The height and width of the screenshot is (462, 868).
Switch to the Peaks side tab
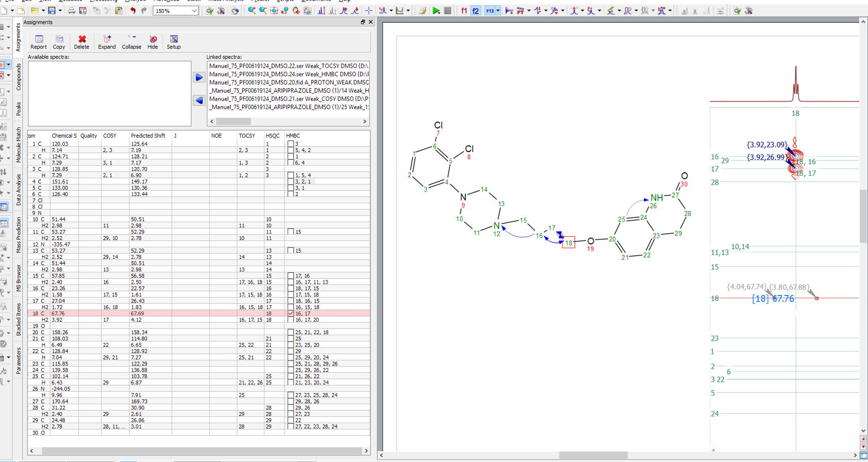19,108
